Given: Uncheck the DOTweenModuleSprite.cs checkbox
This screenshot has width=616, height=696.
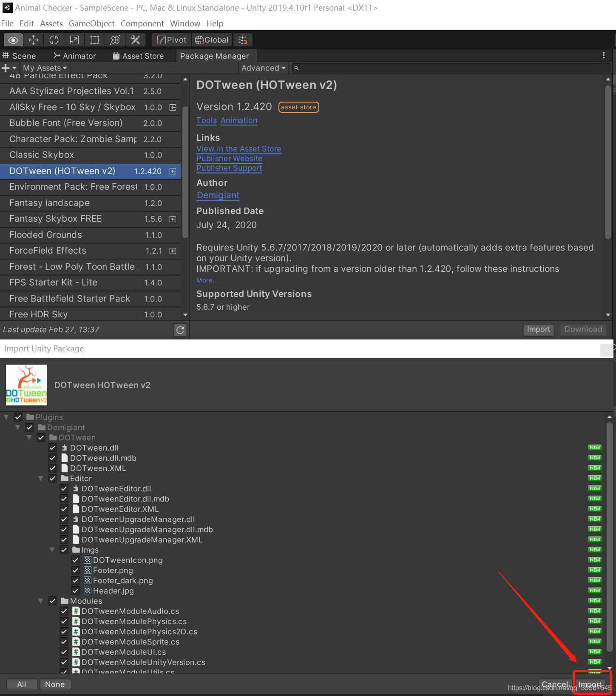Looking at the screenshot, I should (x=64, y=642).
